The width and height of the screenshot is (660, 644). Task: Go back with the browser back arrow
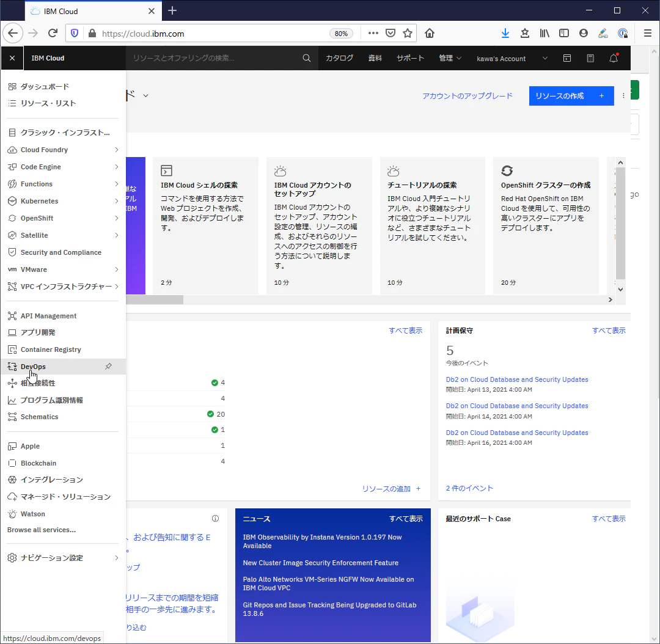13,33
